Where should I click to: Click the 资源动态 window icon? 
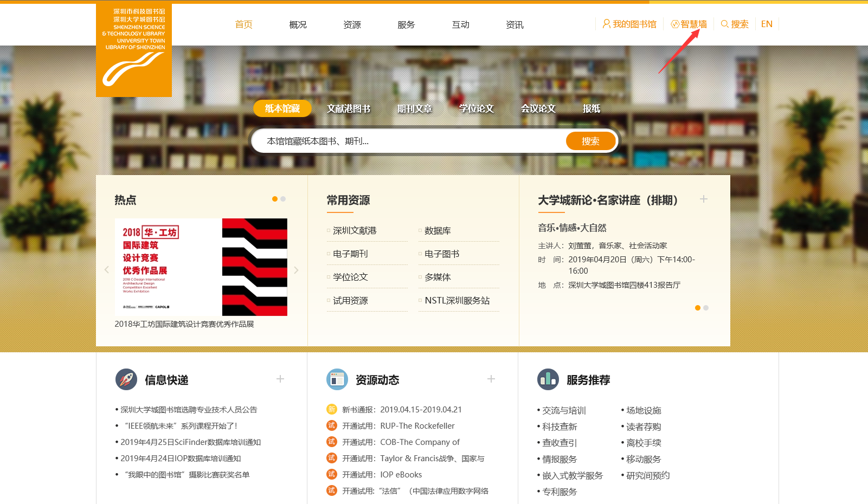(337, 379)
